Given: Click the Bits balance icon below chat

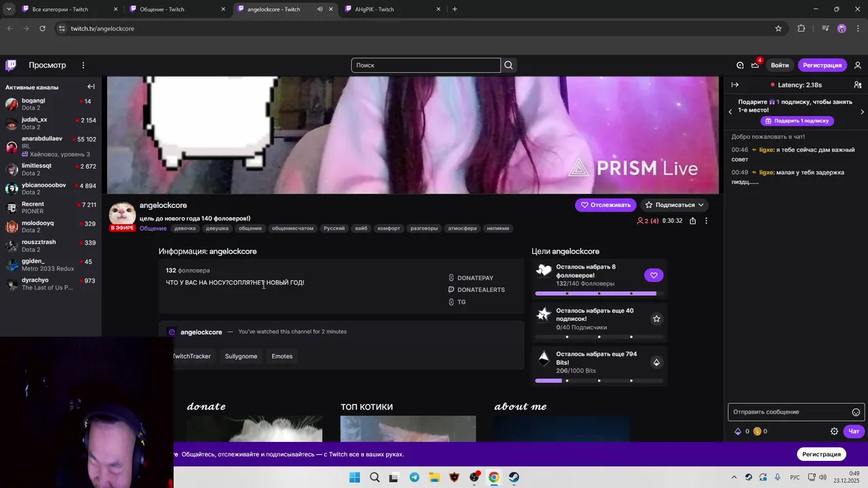Looking at the screenshot, I should (738, 431).
